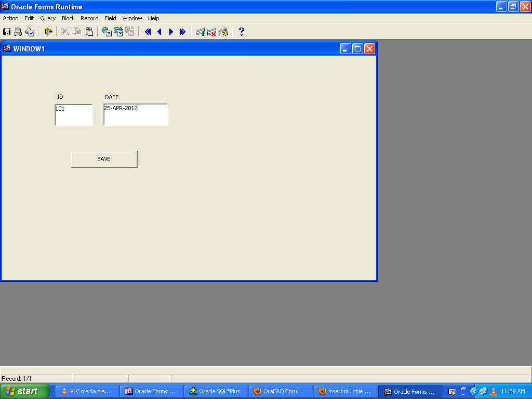Open the Record menu

coord(89,18)
